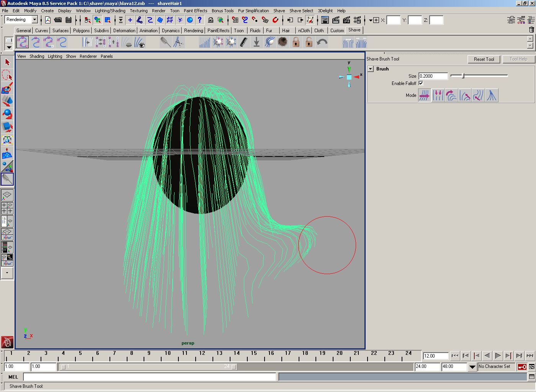This screenshot has height=392, width=536.
Task: Click the IPR render icon
Action: click(346, 20)
